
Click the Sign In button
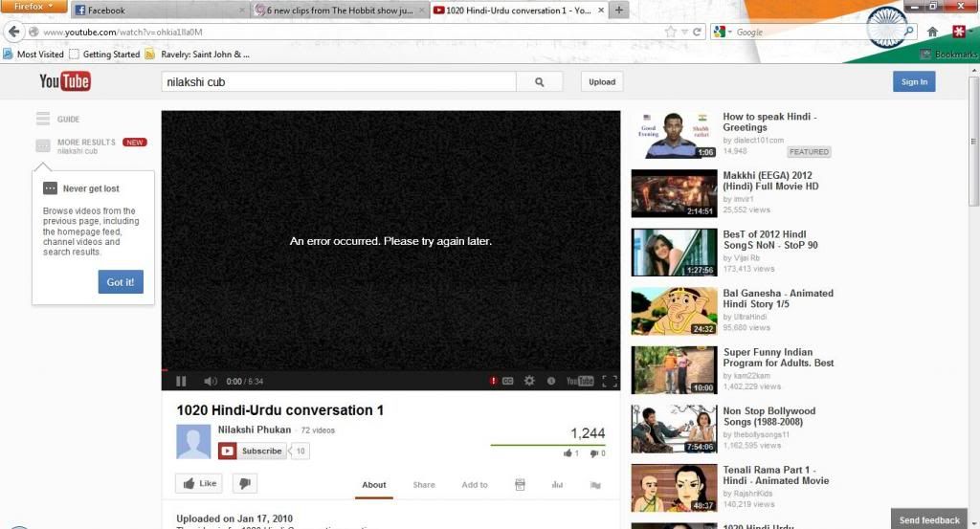pyautogui.click(x=914, y=82)
